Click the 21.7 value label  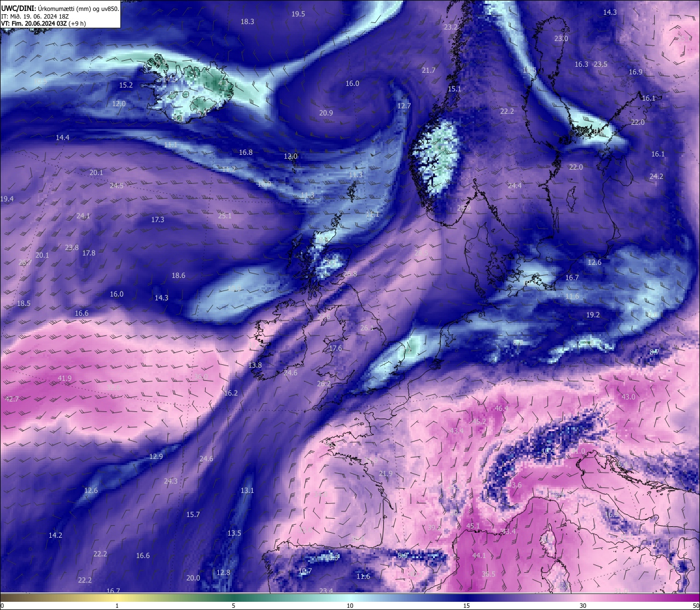pyautogui.click(x=429, y=71)
